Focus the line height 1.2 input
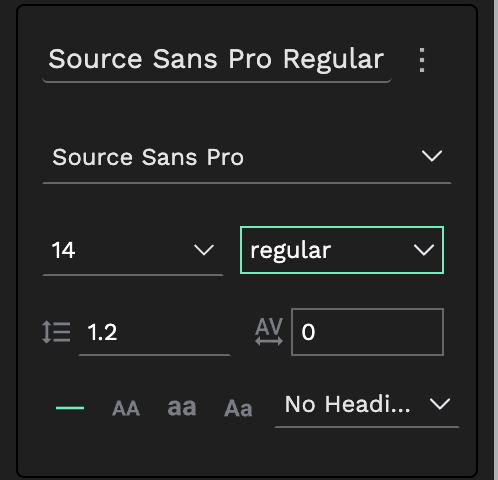 (154, 332)
